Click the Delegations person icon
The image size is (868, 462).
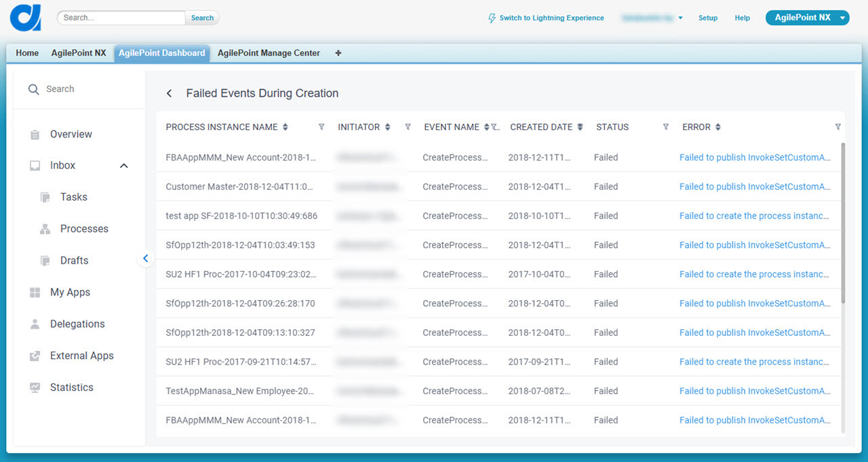point(35,324)
